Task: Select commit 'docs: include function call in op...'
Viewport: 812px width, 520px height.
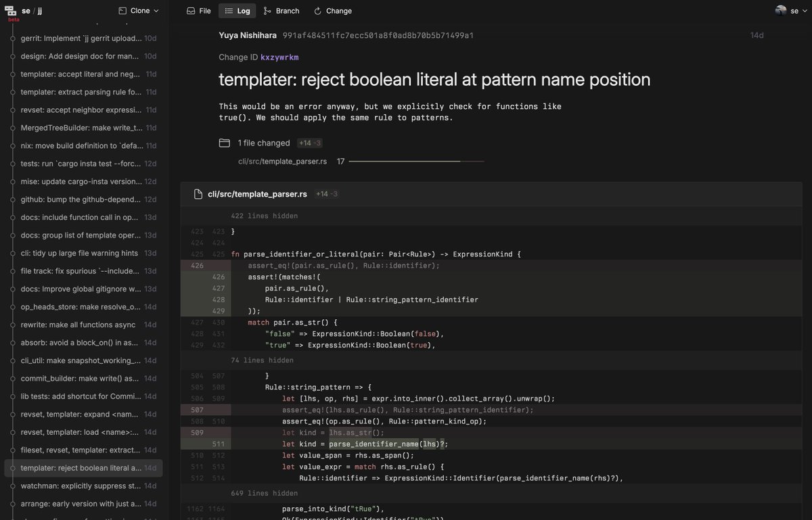Action: click(x=84, y=217)
